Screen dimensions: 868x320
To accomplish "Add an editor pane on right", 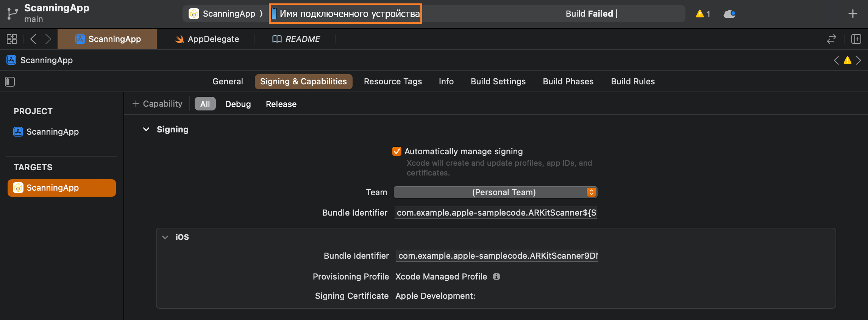I will tap(856, 39).
